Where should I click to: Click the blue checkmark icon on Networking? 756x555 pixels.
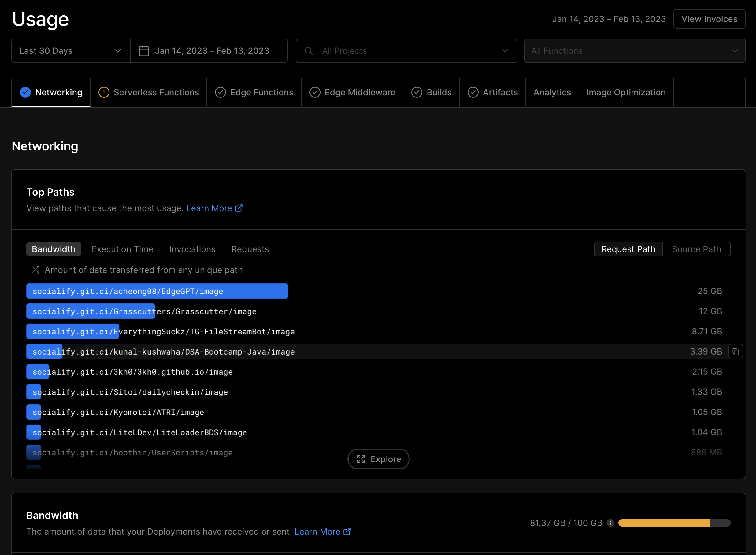(x=25, y=92)
